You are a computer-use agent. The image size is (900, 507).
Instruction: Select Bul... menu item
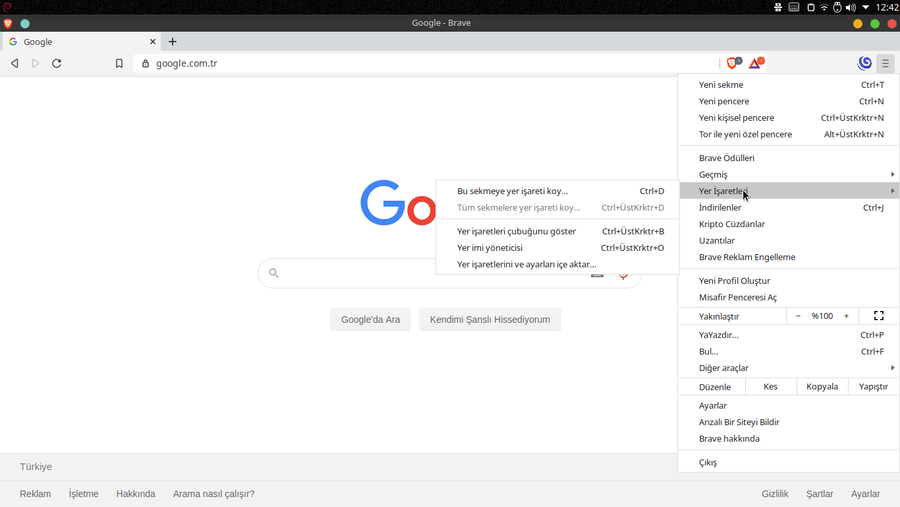click(789, 351)
